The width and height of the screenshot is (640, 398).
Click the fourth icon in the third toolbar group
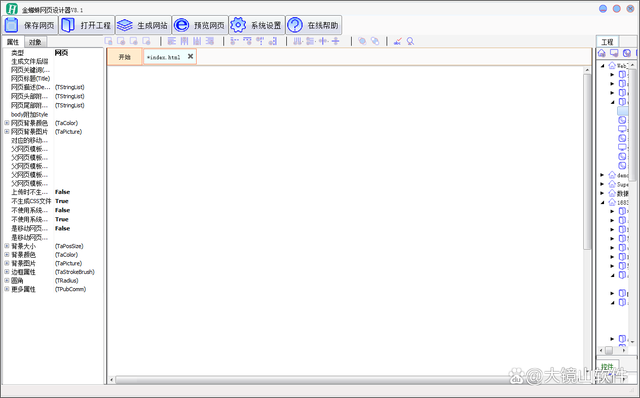273,41
